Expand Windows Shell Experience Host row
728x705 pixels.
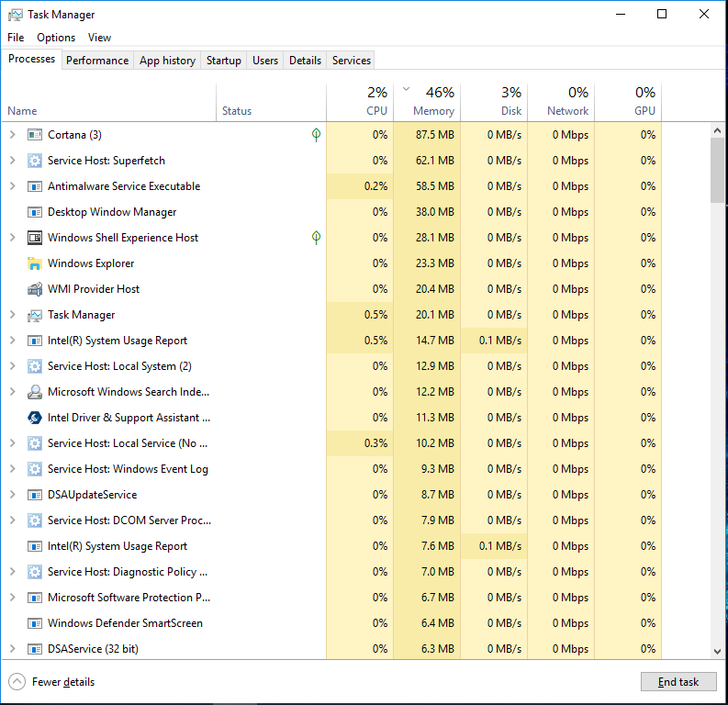click(13, 238)
